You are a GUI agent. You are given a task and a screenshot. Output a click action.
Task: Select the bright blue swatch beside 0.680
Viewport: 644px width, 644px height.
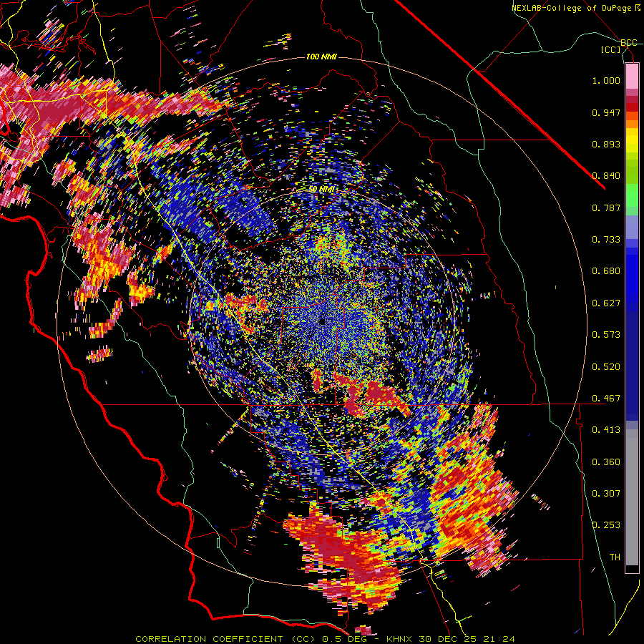[632, 275]
